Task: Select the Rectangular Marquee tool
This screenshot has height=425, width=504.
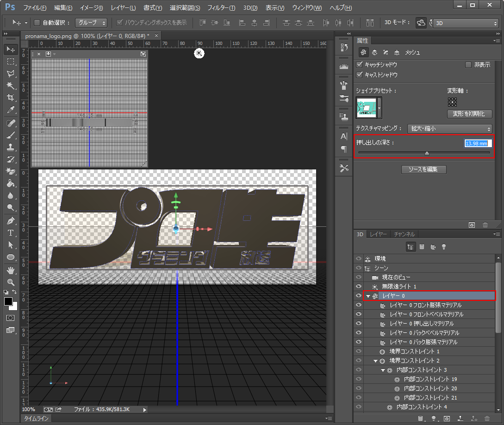Action: [10, 61]
